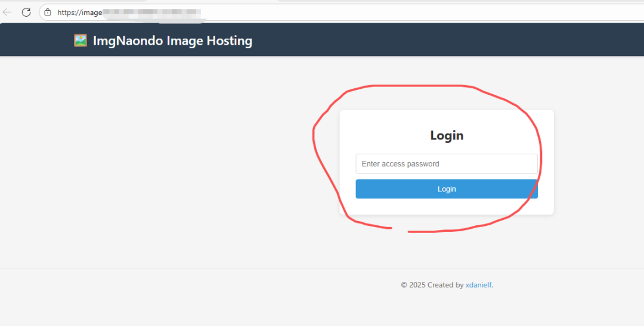This screenshot has width=644, height=326.
Task: Open the xdanielf creator link
Action: pos(478,285)
